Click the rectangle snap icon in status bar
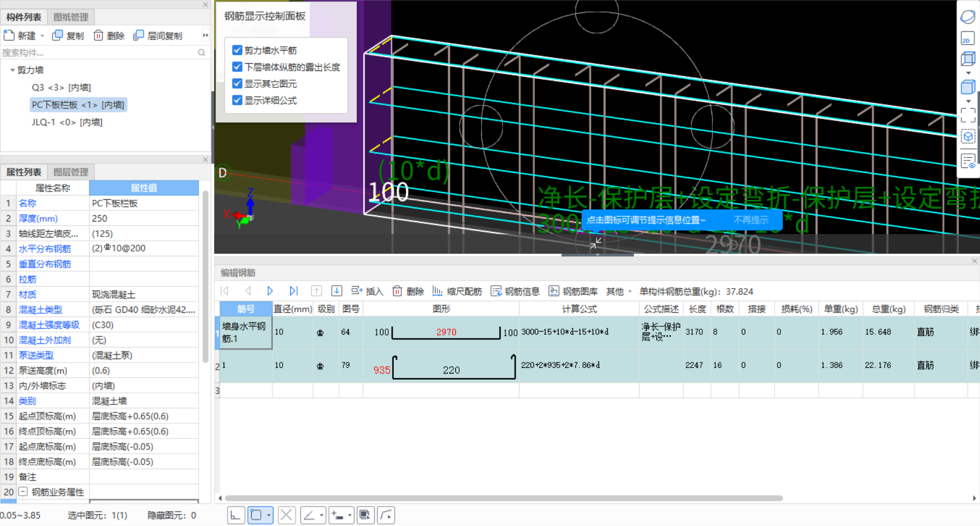The width and height of the screenshot is (980, 526). 256,515
